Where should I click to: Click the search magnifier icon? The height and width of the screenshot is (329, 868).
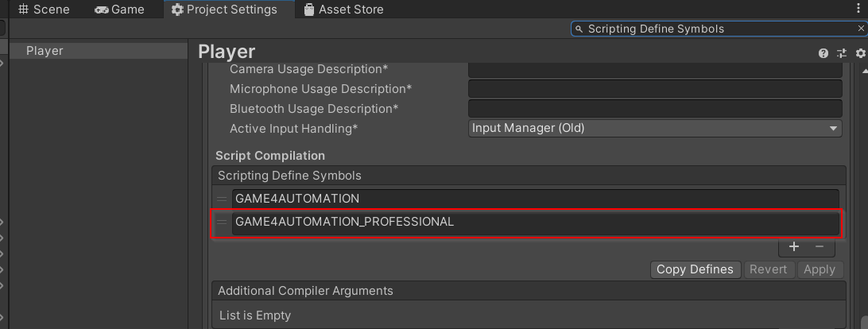(579, 29)
